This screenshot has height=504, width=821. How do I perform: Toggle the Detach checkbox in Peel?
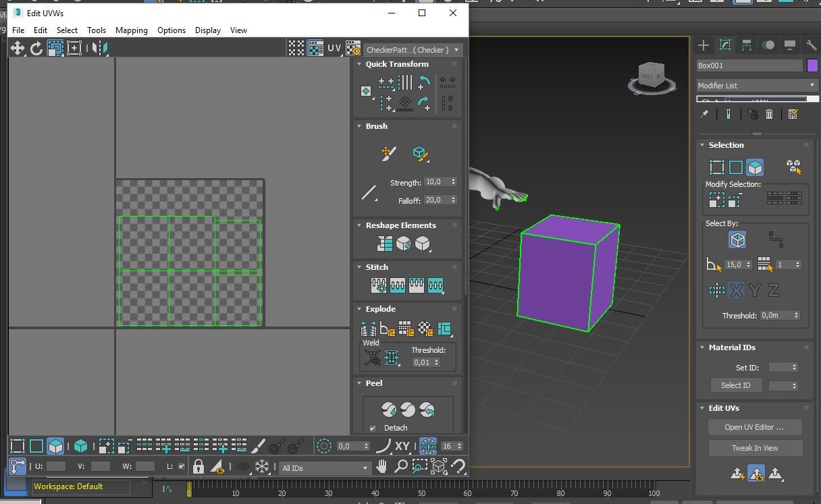coord(373,428)
